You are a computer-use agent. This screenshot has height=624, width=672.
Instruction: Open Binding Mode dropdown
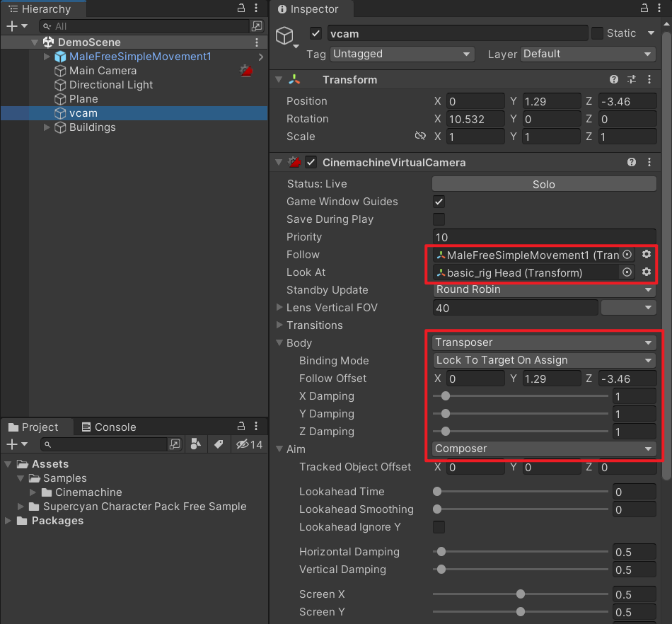544,360
